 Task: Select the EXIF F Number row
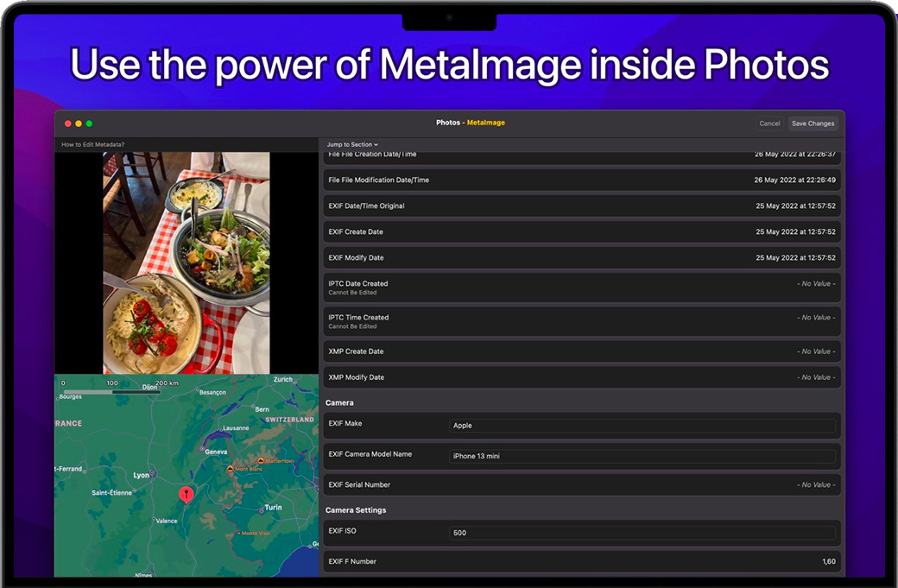click(x=582, y=561)
